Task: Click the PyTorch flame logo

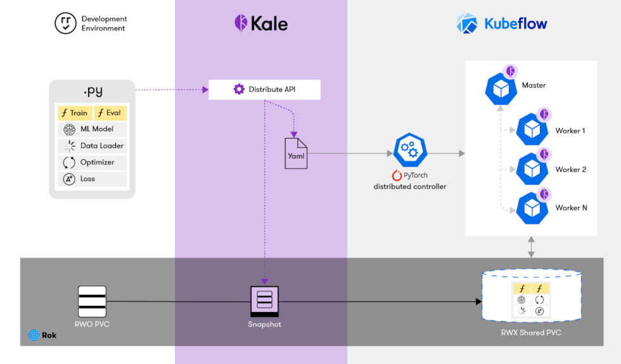Action: (x=397, y=175)
